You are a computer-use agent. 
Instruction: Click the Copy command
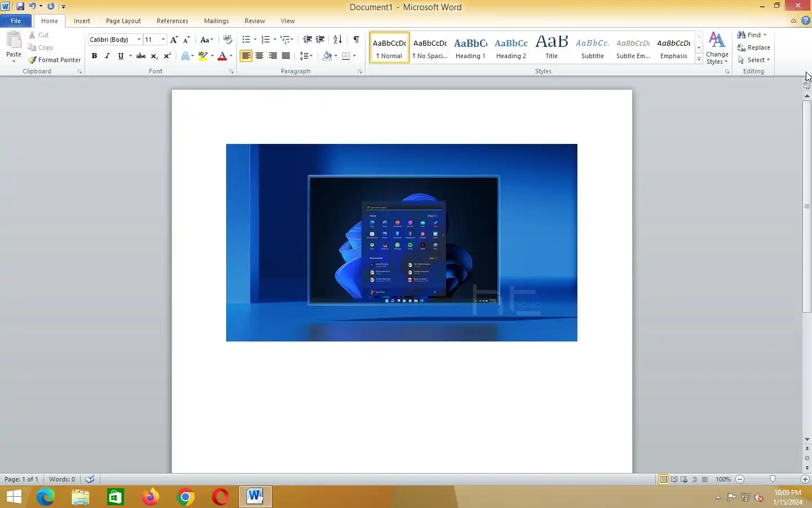41,47
